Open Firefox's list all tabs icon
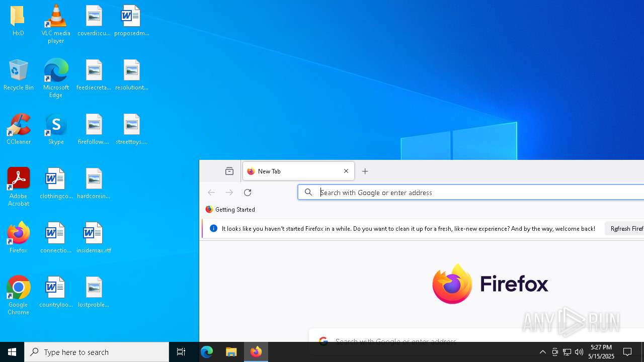This screenshot has height=362, width=644. point(229,171)
